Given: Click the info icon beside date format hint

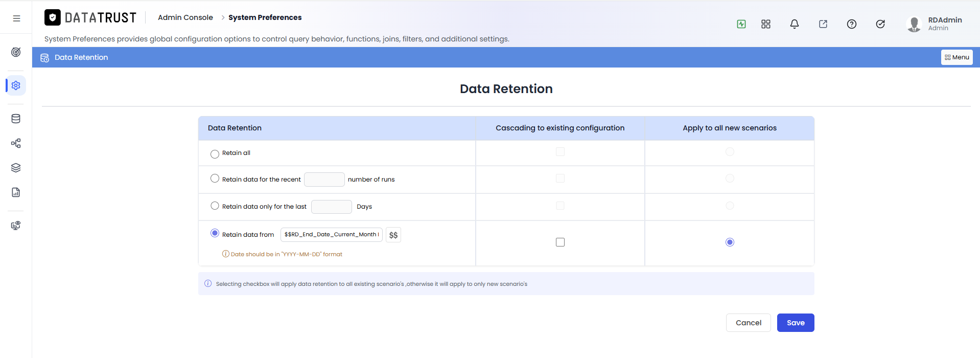Looking at the screenshot, I should [225, 254].
